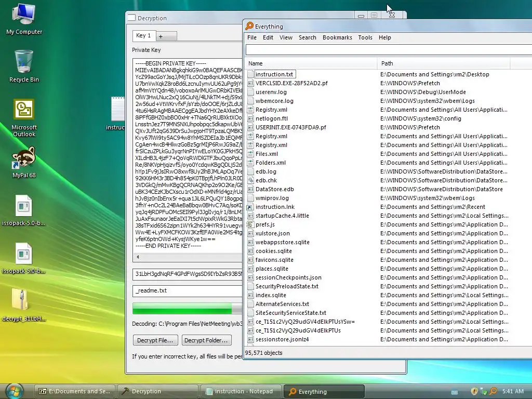This screenshot has height=399, width=532.
Task: Open the Bookmarks menu in Everything
Action: [x=337, y=37]
